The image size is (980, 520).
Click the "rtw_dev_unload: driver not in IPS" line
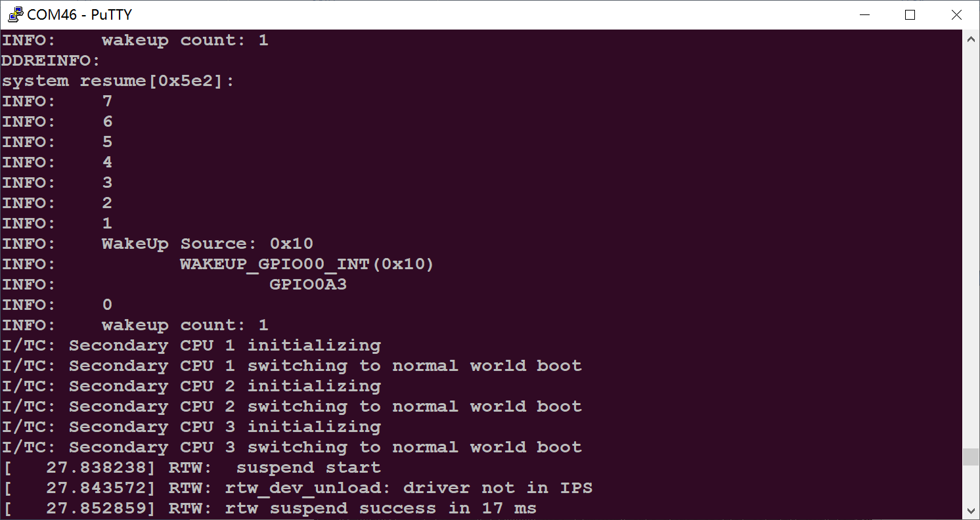381,488
